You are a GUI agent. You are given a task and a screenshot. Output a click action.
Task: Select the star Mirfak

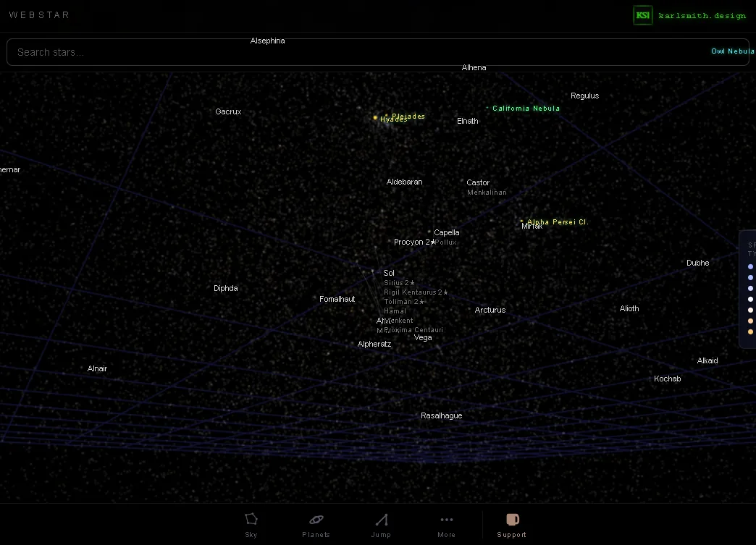point(532,227)
